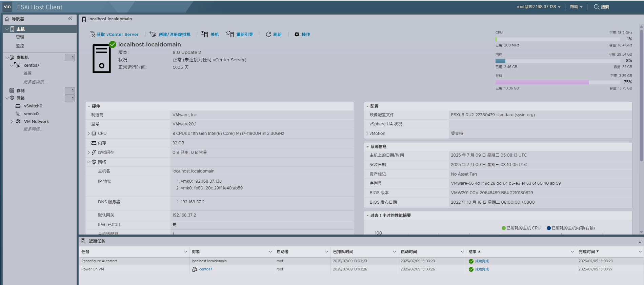The image size is (644, 285).
Task: Click the refresh circular arrow icon
Action: (268, 34)
